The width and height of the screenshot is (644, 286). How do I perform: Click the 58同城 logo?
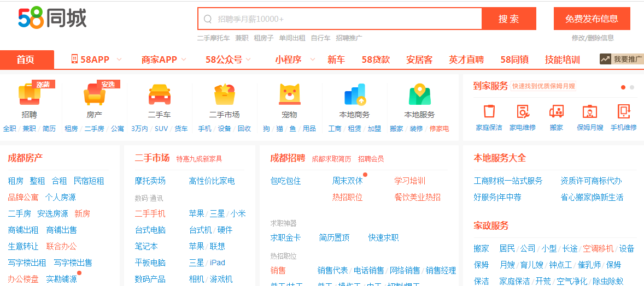coord(52,19)
